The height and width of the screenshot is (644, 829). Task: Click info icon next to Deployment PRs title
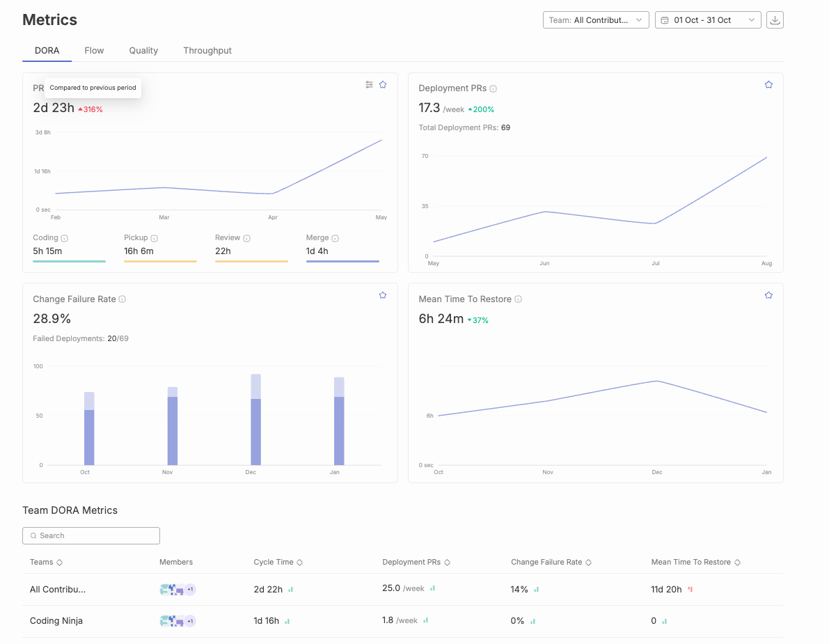pos(493,89)
